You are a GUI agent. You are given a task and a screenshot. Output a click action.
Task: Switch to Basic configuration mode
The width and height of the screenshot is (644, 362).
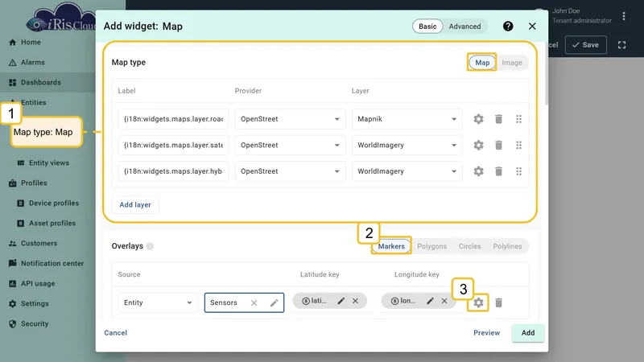(x=427, y=27)
